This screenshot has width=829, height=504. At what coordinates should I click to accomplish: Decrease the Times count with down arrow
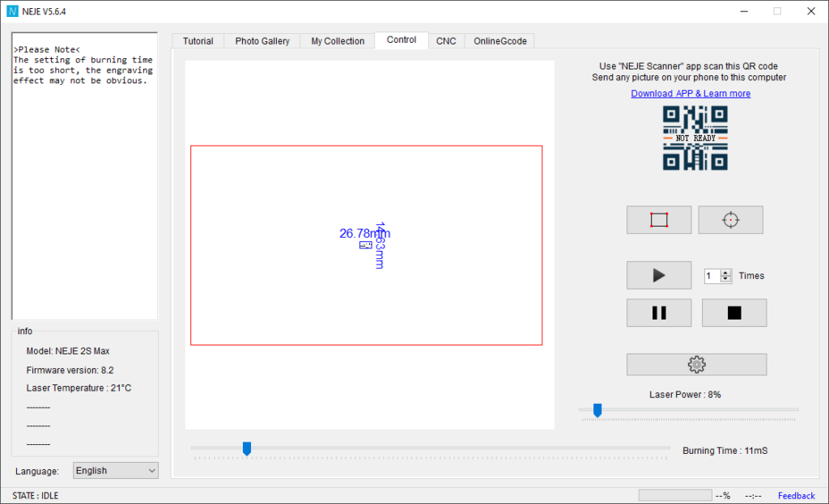coord(726,279)
